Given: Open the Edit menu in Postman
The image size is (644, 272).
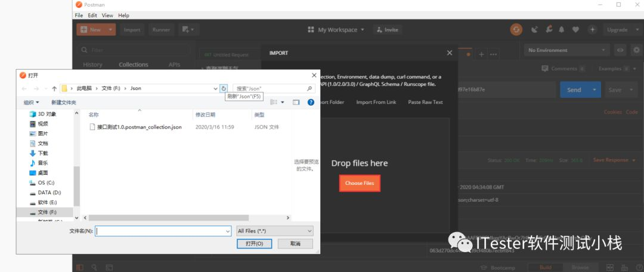Looking at the screenshot, I should [x=92, y=15].
